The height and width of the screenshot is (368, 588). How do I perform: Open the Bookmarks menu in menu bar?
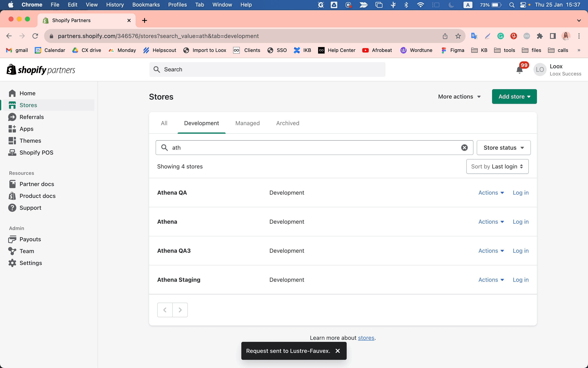point(146,5)
